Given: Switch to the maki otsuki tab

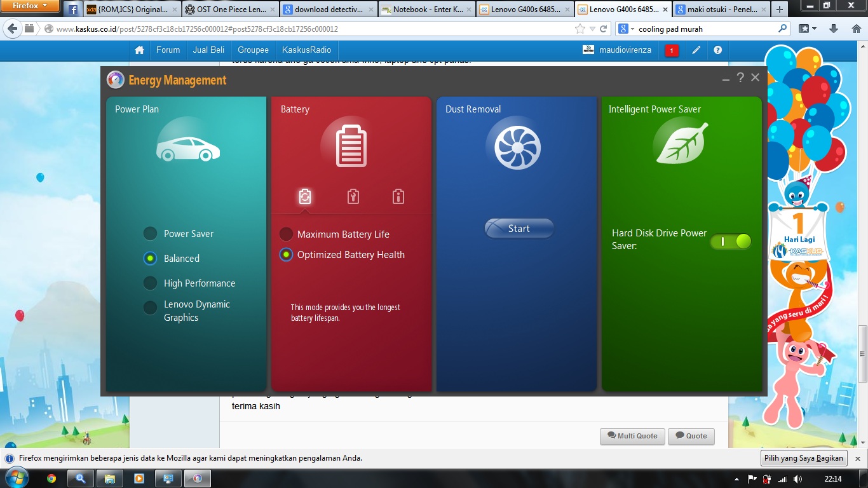Looking at the screenshot, I should tap(721, 10).
